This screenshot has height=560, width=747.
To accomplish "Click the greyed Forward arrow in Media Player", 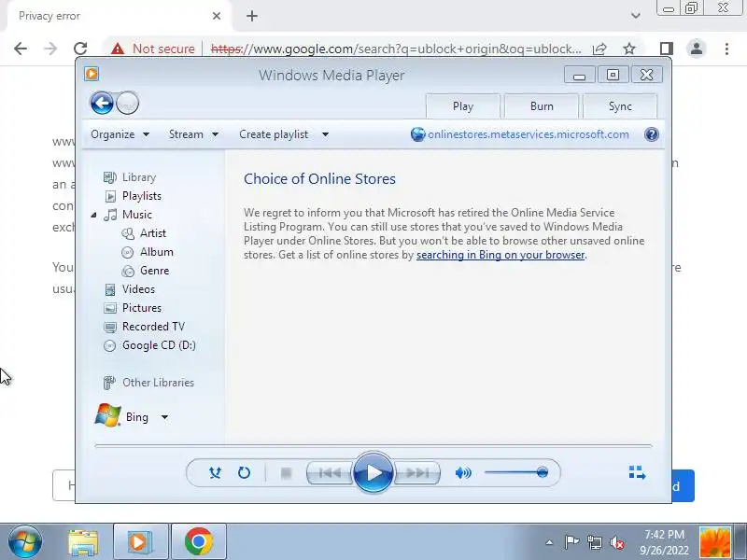I will click(127, 103).
